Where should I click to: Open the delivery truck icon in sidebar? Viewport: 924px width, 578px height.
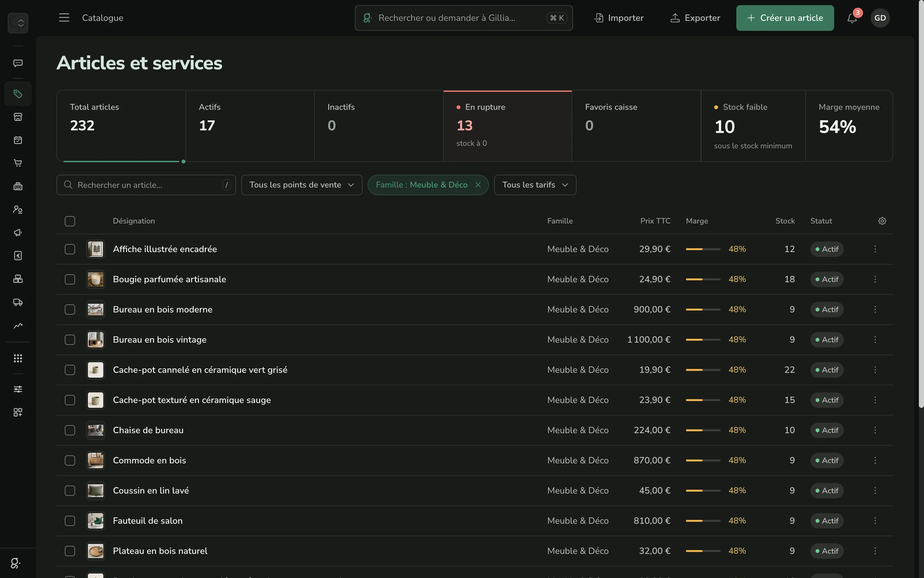18,302
